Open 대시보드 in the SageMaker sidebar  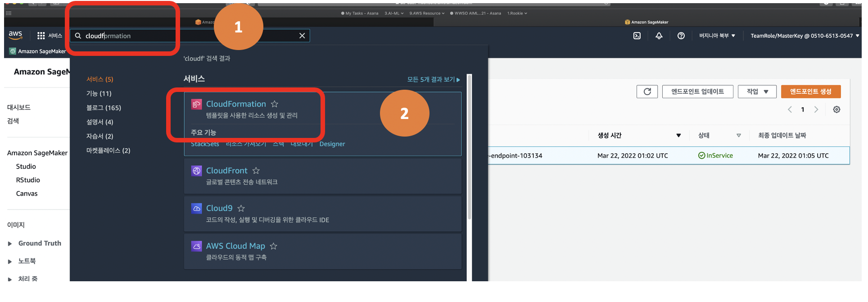(19, 108)
